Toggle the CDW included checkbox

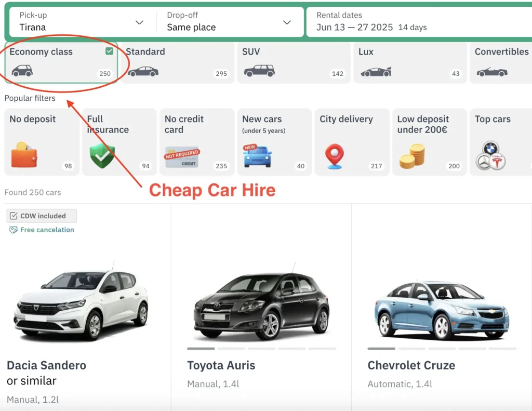pos(14,216)
